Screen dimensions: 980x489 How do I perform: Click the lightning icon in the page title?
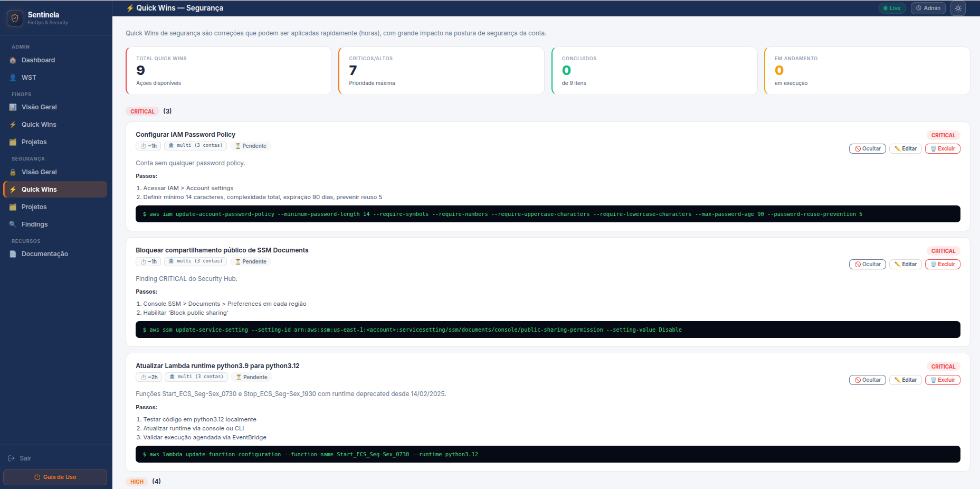point(130,8)
